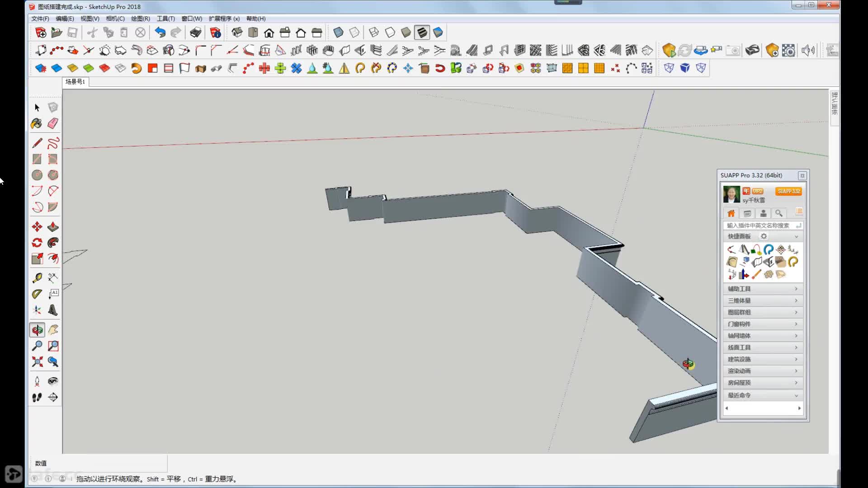This screenshot has height=488, width=868.
Task: Click SUAPP plugin name search field
Action: tap(763, 225)
